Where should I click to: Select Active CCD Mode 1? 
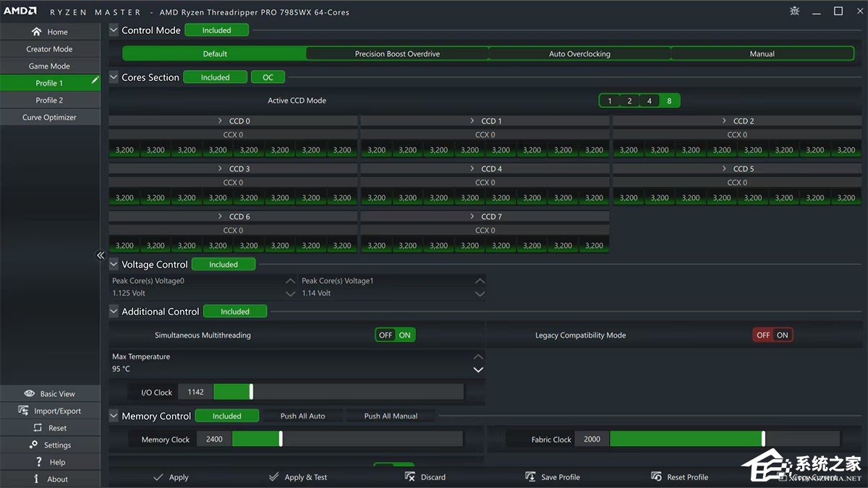pos(610,101)
